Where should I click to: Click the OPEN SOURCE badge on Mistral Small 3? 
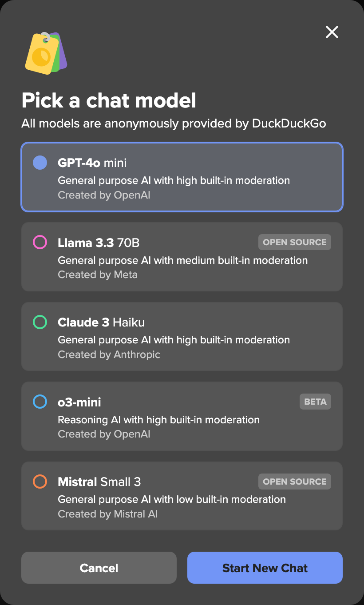point(294,481)
